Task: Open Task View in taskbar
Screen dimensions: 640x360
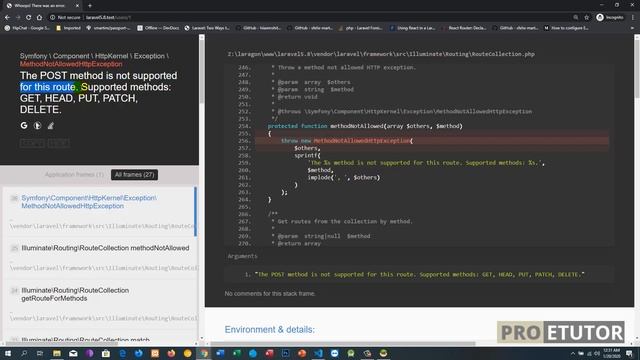Action: [40, 353]
